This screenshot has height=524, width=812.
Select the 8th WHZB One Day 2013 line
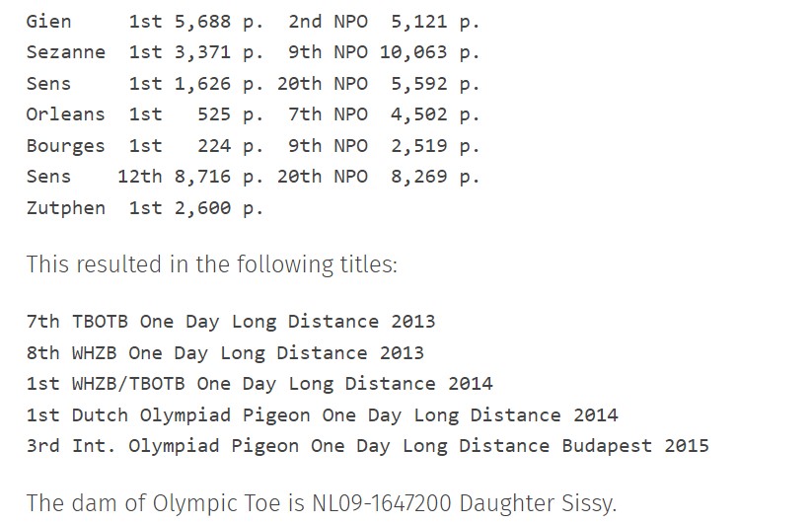tap(225, 352)
